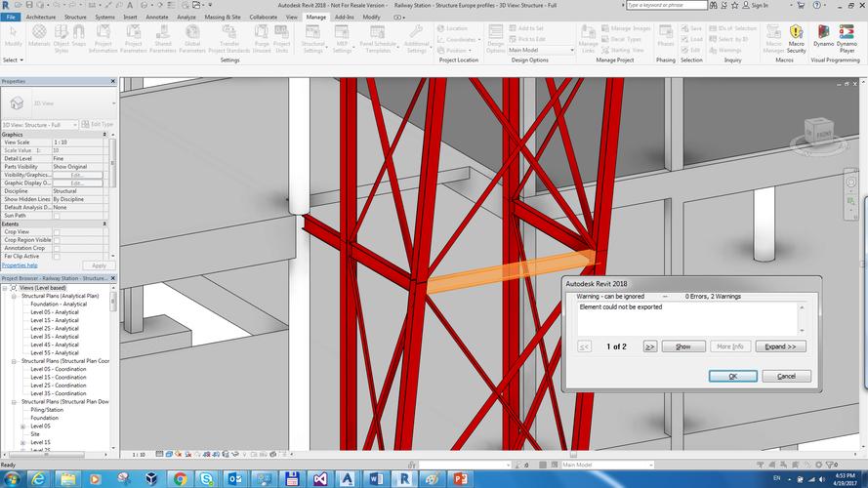This screenshot has width=868, height=488.
Task: Open the Macro Security icon
Action: click(796, 39)
